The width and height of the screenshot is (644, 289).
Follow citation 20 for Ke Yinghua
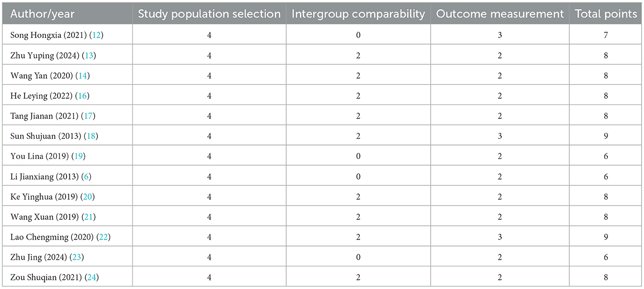coord(87,197)
